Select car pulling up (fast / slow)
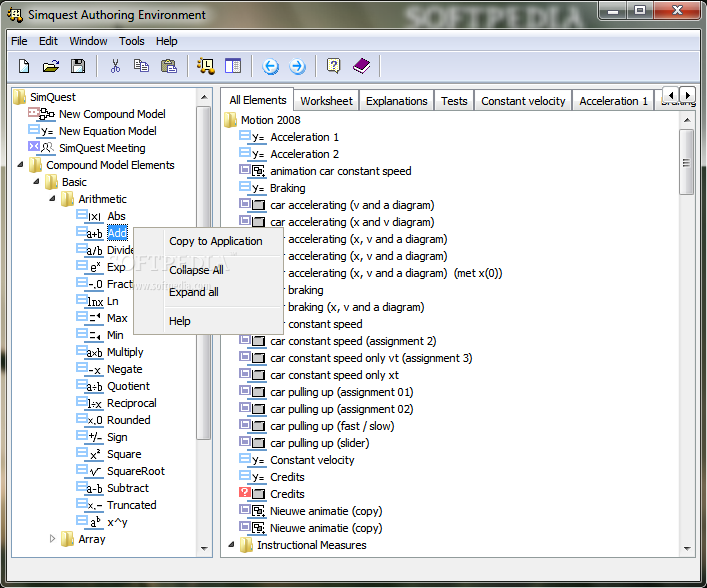The image size is (707, 588). point(332,426)
